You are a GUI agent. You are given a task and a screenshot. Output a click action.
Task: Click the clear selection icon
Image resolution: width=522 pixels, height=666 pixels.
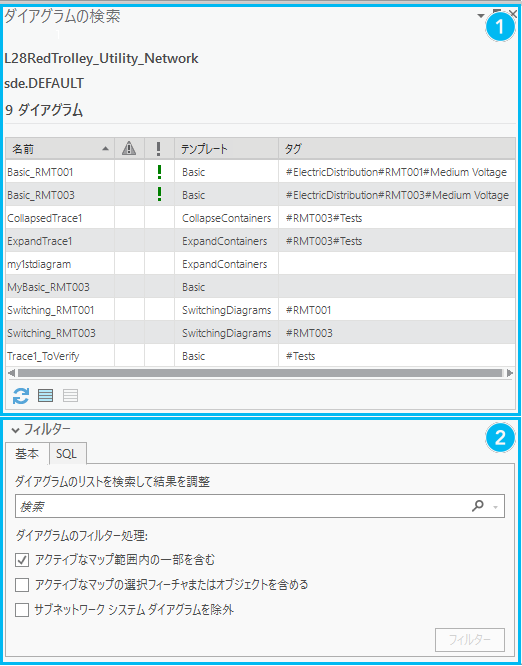71,396
